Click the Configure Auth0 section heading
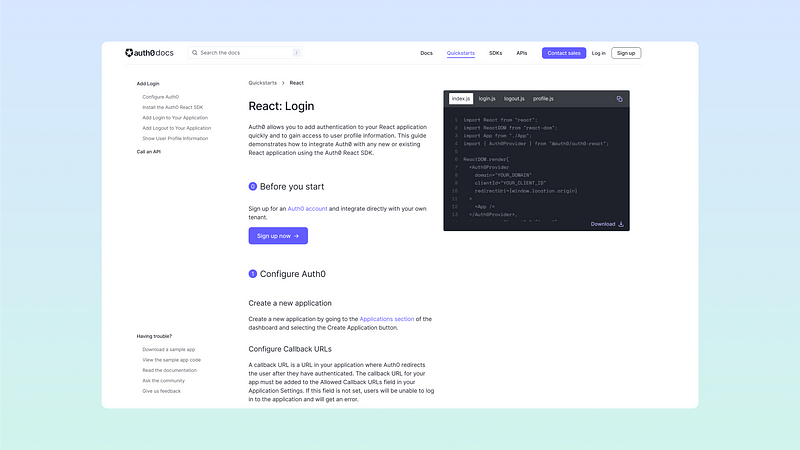This screenshot has width=800, height=450. click(292, 274)
